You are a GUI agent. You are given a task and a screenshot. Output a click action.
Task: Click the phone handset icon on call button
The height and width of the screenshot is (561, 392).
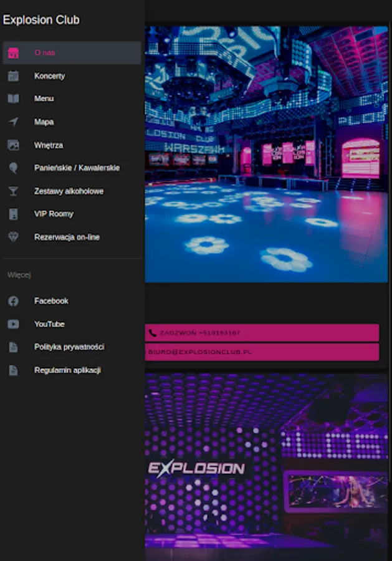(x=152, y=333)
